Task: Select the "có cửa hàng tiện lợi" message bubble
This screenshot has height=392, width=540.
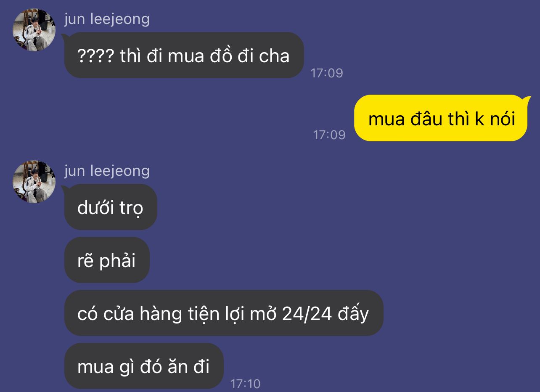Action: coord(224,313)
